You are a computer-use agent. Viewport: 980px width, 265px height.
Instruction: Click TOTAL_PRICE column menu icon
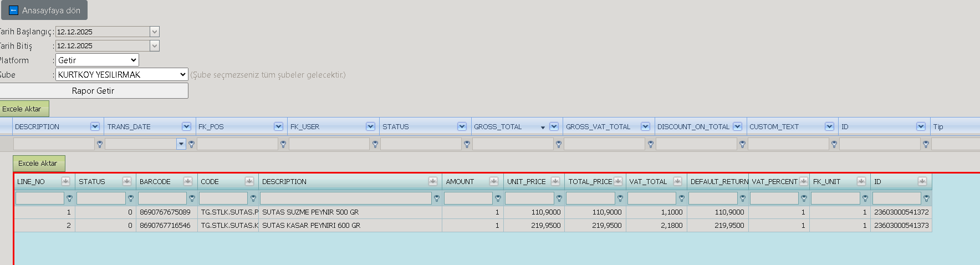point(617,181)
